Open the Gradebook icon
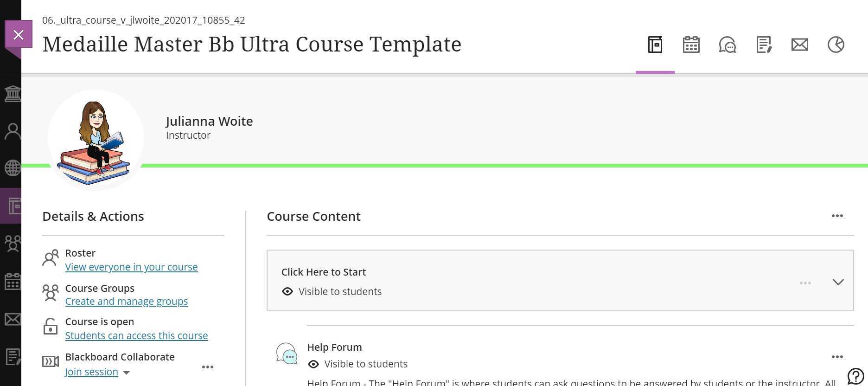Screen dimensions: 868x386 pyautogui.click(x=764, y=45)
